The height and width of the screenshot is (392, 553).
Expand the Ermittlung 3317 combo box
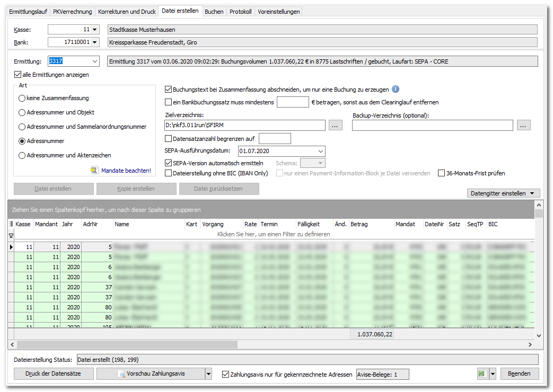(94, 61)
